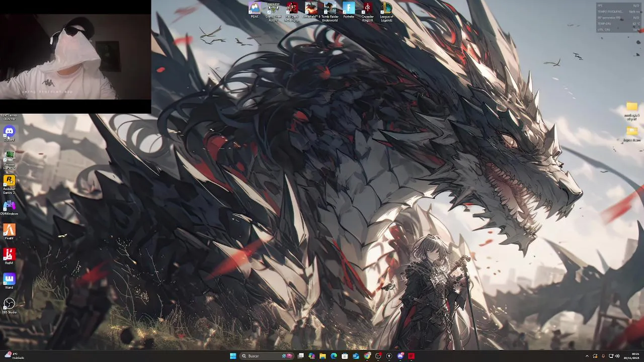Select the Tomb Raider Underworld shortcut
Image resolution: width=644 pixels, height=362 pixels.
(x=330, y=12)
